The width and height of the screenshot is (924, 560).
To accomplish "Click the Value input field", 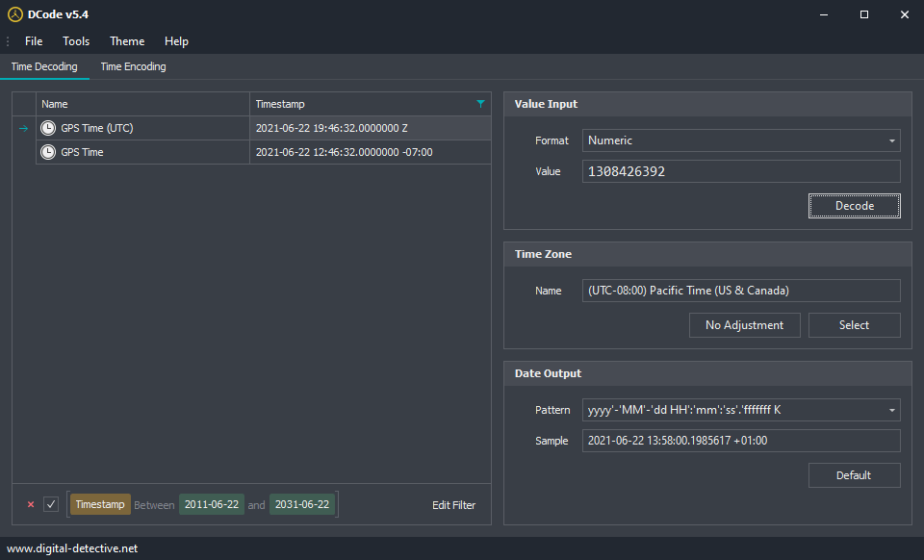I will tap(741, 171).
